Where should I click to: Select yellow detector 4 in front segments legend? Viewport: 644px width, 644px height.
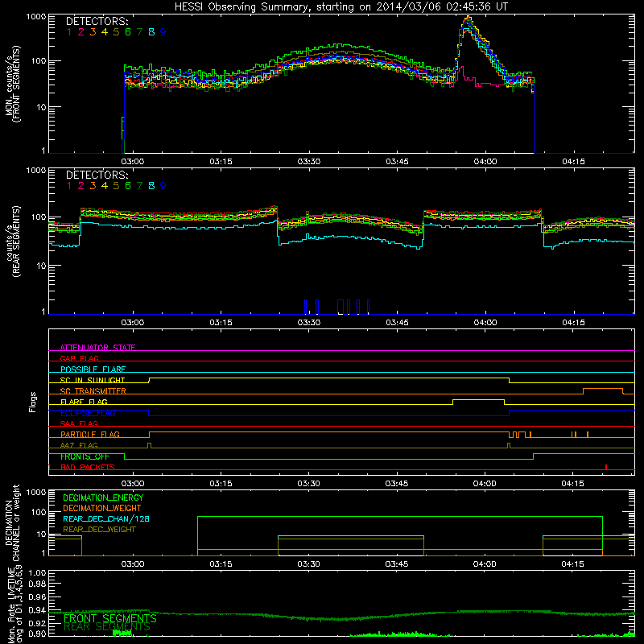(105, 32)
